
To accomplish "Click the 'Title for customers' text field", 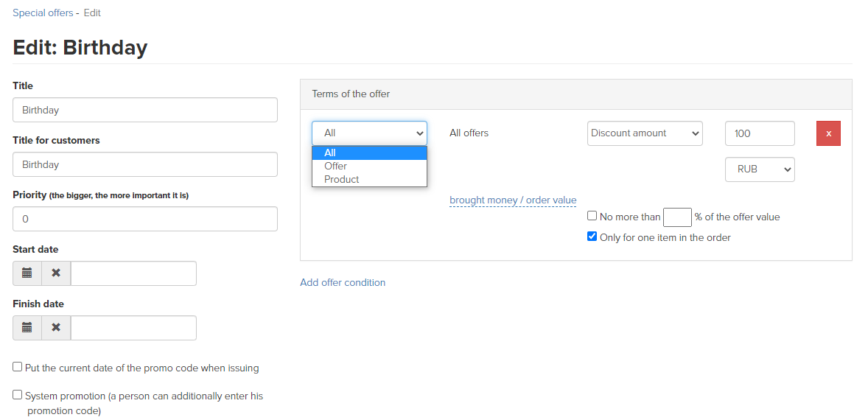I will click(145, 164).
